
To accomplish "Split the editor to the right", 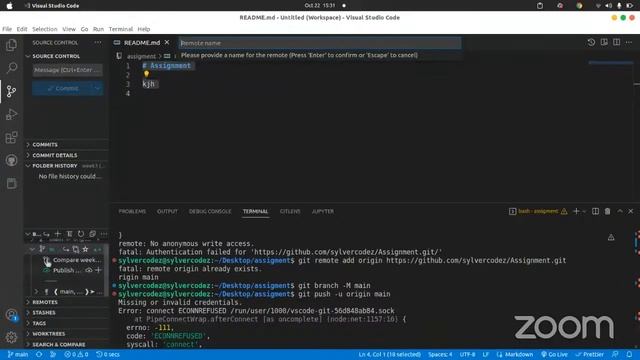I will pos(616,42).
